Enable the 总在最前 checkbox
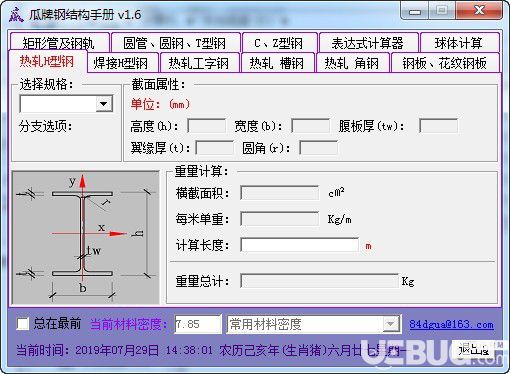Screen dimensions: 510x374 pos(23,324)
